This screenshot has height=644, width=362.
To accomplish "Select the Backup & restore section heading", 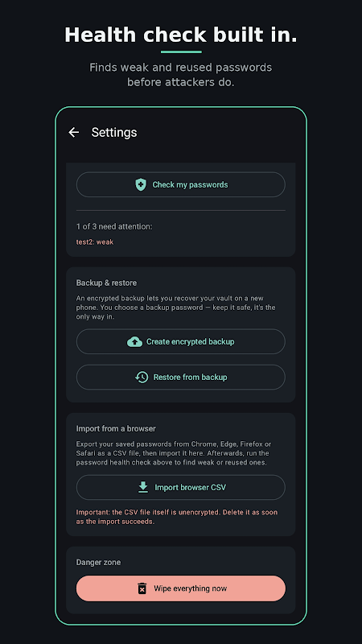I will pos(106,283).
